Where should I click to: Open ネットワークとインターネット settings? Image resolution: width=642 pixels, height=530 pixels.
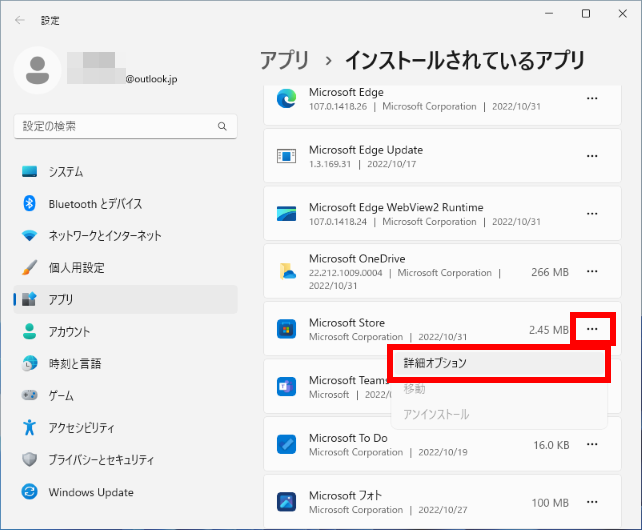pos(125,236)
